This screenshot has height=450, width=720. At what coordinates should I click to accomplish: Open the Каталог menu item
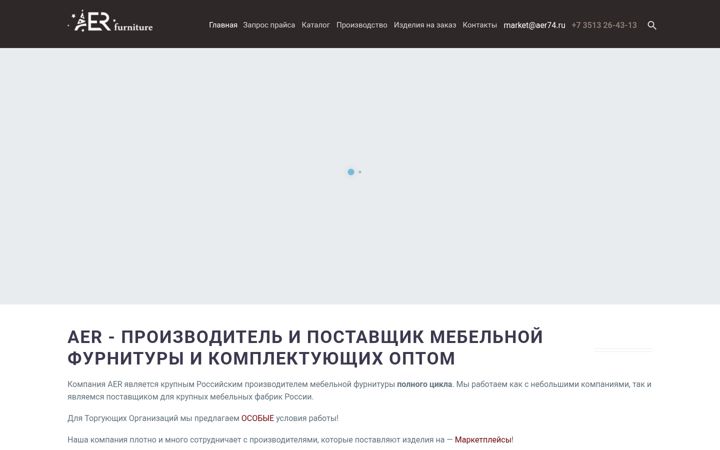[x=315, y=25]
